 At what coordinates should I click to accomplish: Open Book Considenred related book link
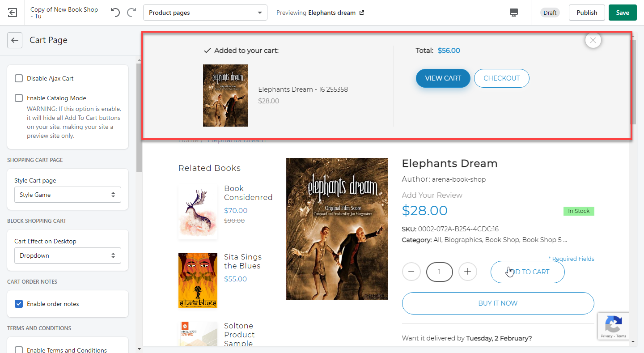[x=248, y=193]
